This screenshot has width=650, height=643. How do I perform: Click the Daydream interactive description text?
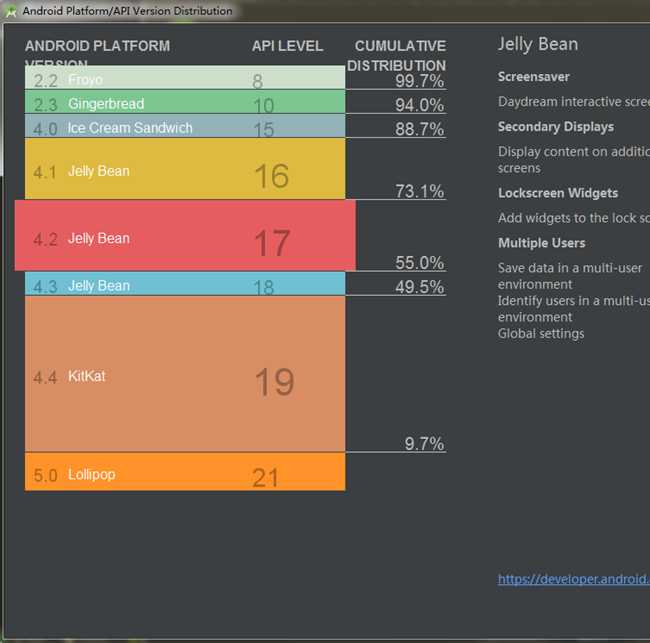pos(574,102)
